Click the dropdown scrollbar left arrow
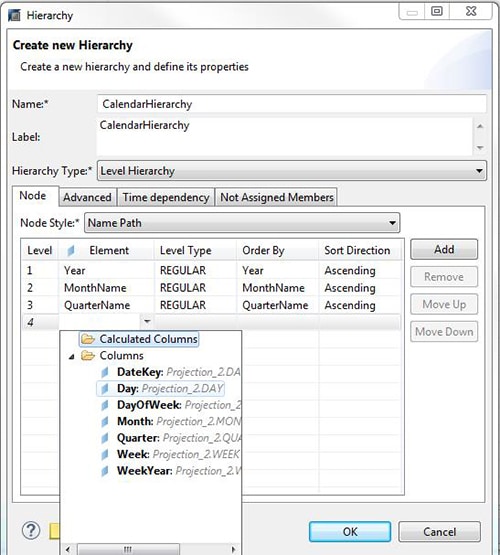The width and height of the screenshot is (500, 555). (x=68, y=550)
